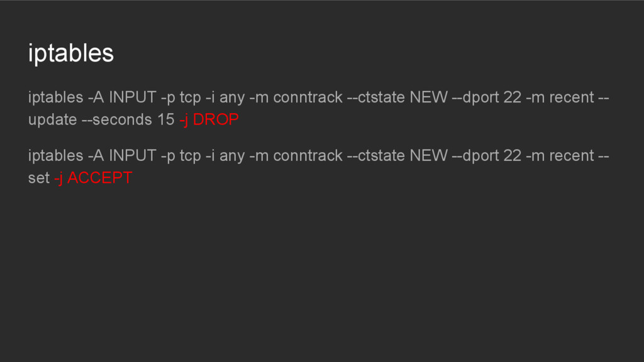Click "-m recent" in the first rule
This screenshot has height=362, width=644.
point(560,97)
